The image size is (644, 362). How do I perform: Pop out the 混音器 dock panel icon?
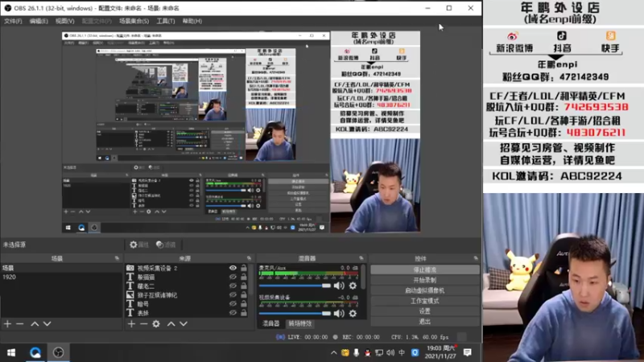point(361,258)
